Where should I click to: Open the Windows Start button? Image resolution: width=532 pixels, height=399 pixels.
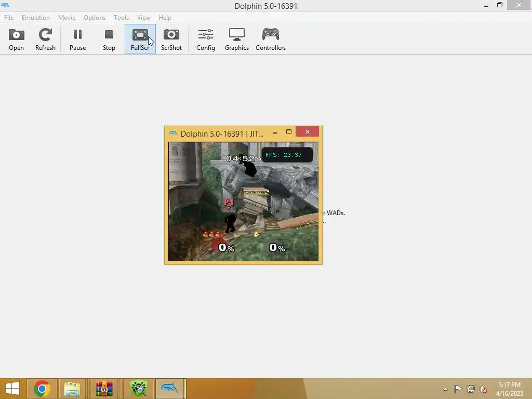coord(12,389)
